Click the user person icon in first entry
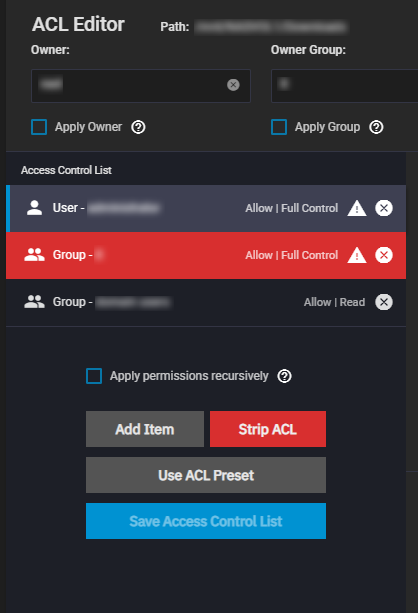 pyautogui.click(x=34, y=208)
